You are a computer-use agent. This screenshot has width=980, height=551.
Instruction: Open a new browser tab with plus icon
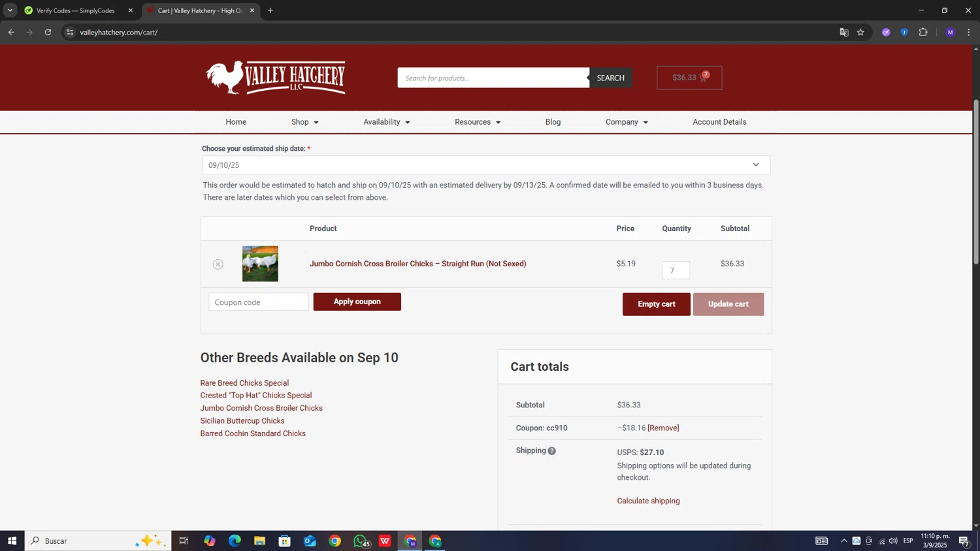(x=270, y=10)
